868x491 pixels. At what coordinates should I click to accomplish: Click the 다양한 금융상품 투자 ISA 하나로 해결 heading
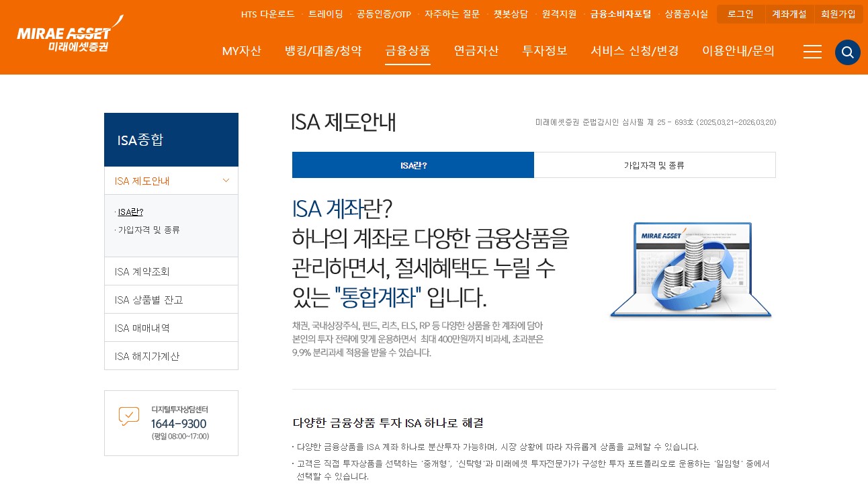[388, 423]
